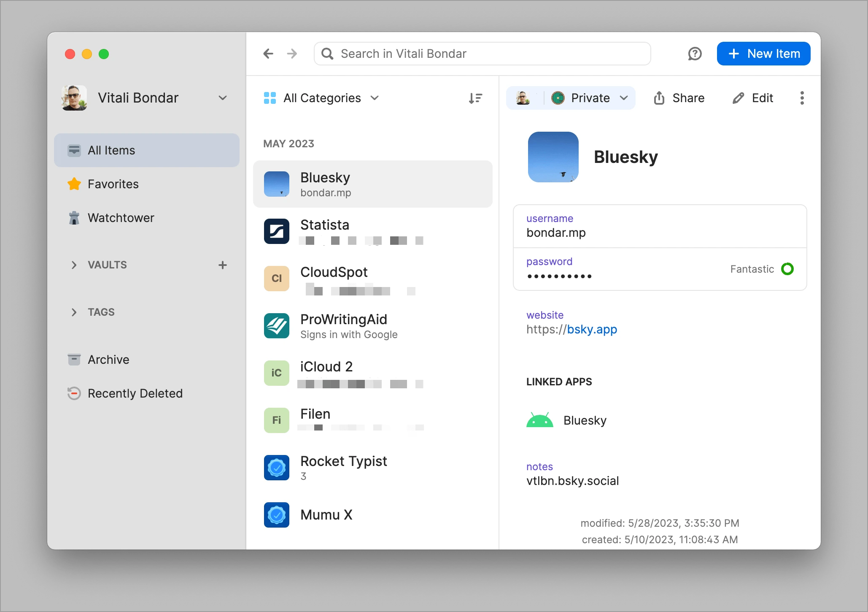Open the help question mark icon

pyautogui.click(x=695, y=54)
